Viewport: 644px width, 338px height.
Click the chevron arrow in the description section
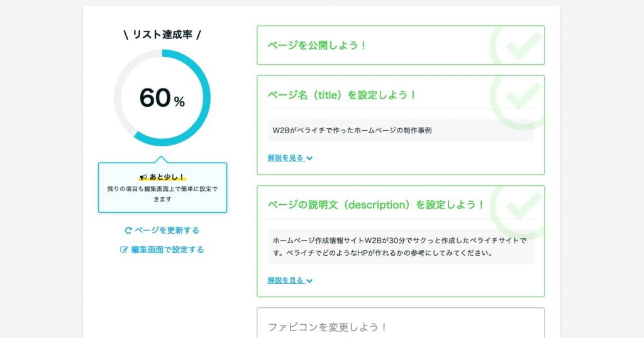pos(309,281)
